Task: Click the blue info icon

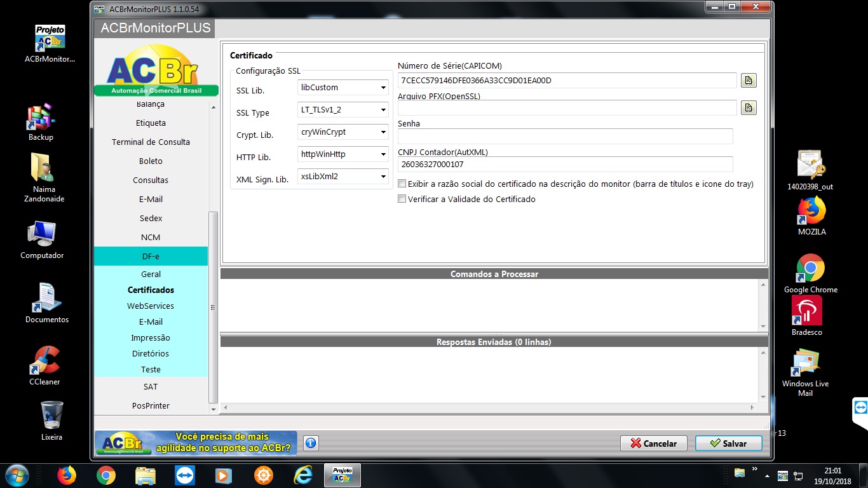Action: [311, 444]
